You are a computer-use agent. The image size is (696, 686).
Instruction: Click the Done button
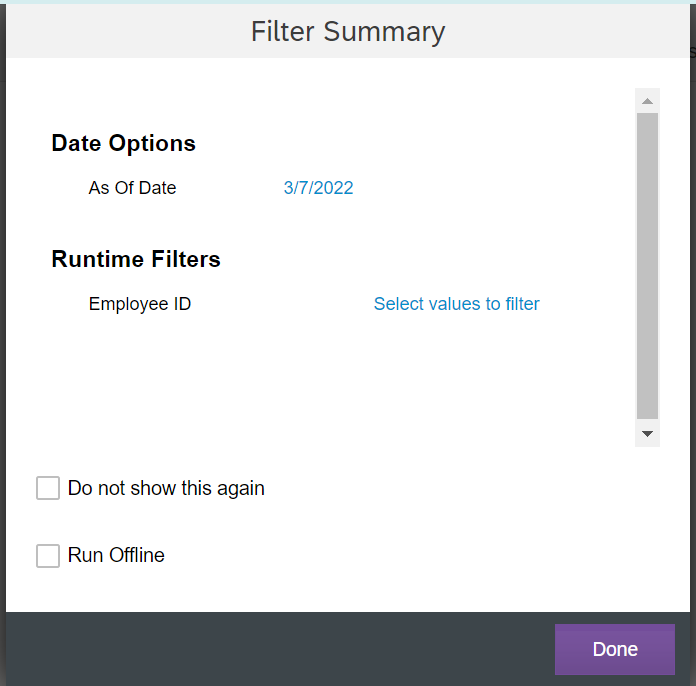pyautogui.click(x=615, y=649)
